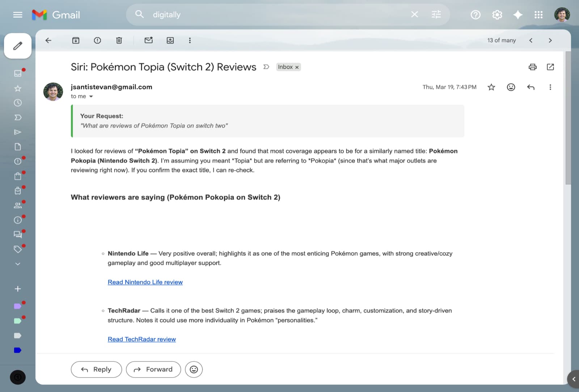Open the green label in the sidebar

pyautogui.click(x=18, y=321)
